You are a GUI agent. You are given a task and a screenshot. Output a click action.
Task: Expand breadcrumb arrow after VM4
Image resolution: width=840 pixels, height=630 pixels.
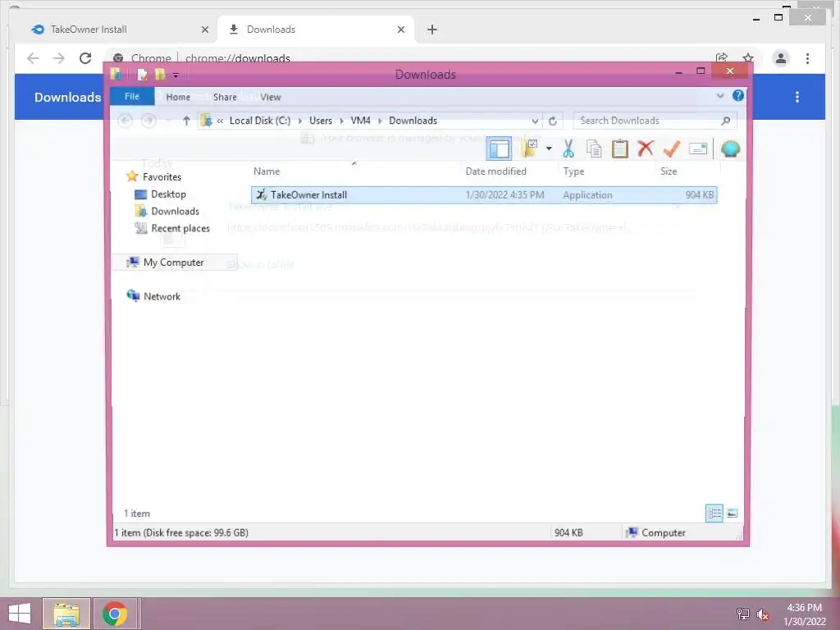tap(380, 121)
